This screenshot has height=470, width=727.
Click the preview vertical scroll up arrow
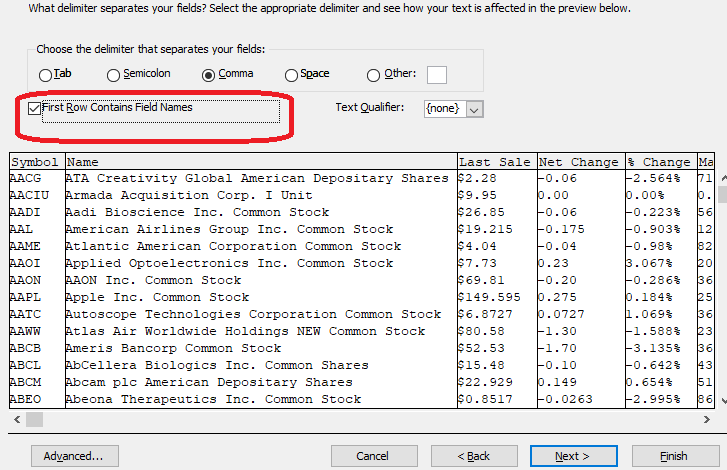[723, 178]
